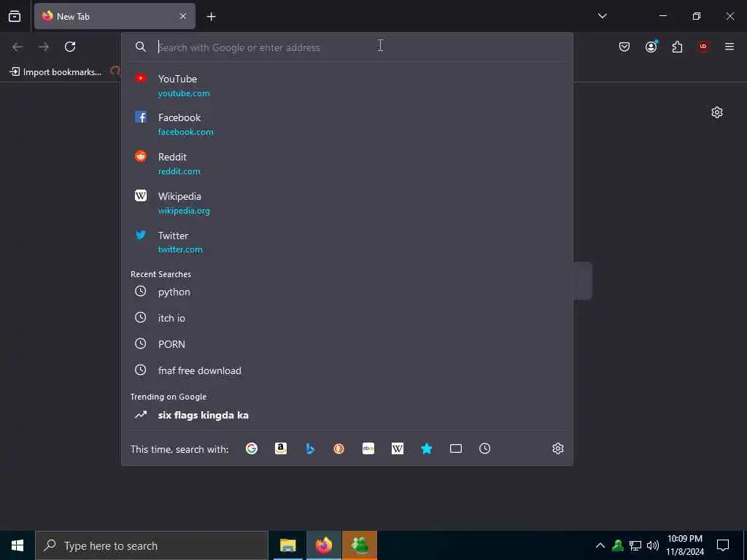Click the taskbar Type here to search box

point(152,545)
